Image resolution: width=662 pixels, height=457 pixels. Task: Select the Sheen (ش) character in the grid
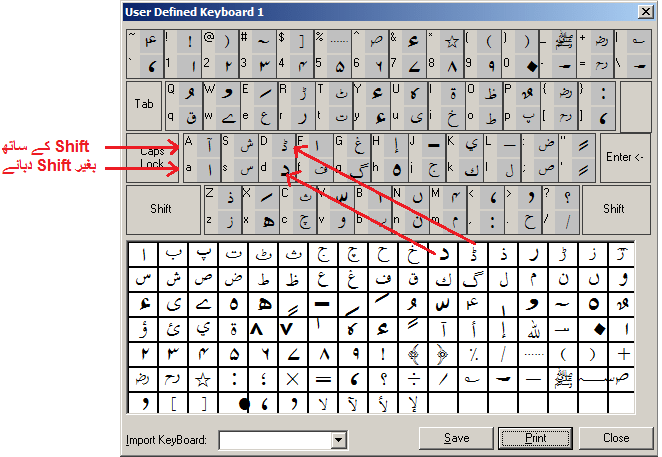173,279
